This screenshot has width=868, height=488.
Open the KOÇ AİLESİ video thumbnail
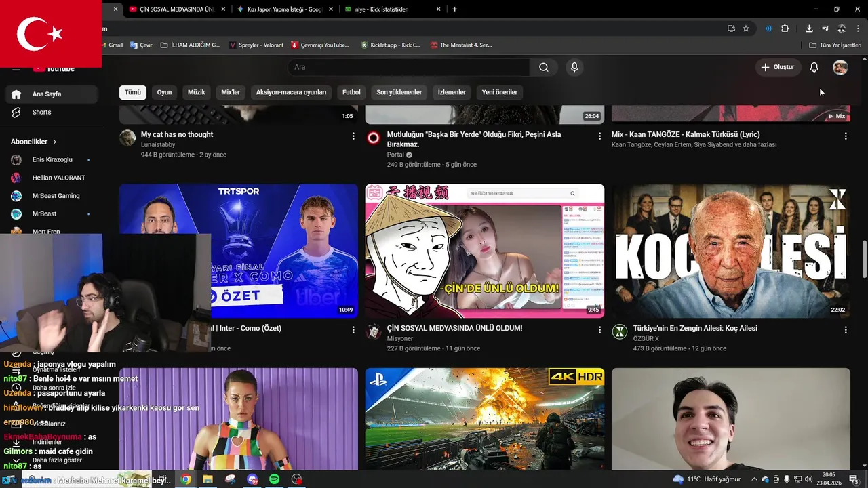click(731, 251)
